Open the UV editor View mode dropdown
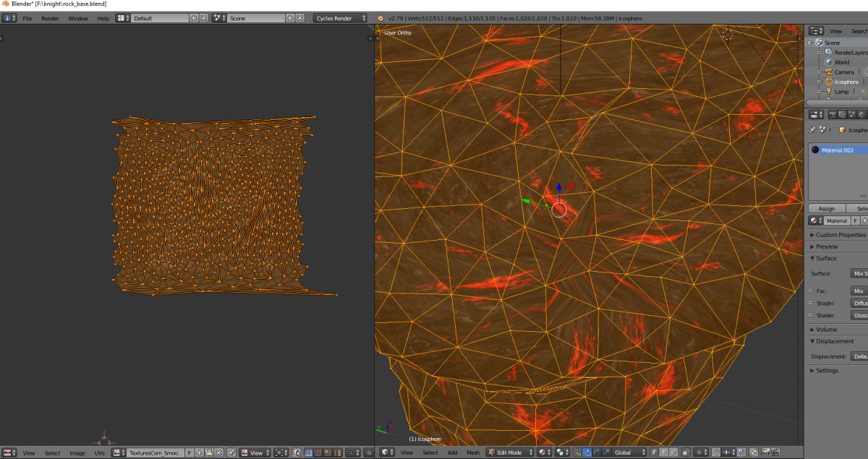Viewport: 868px width, 459px height. tap(255, 452)
